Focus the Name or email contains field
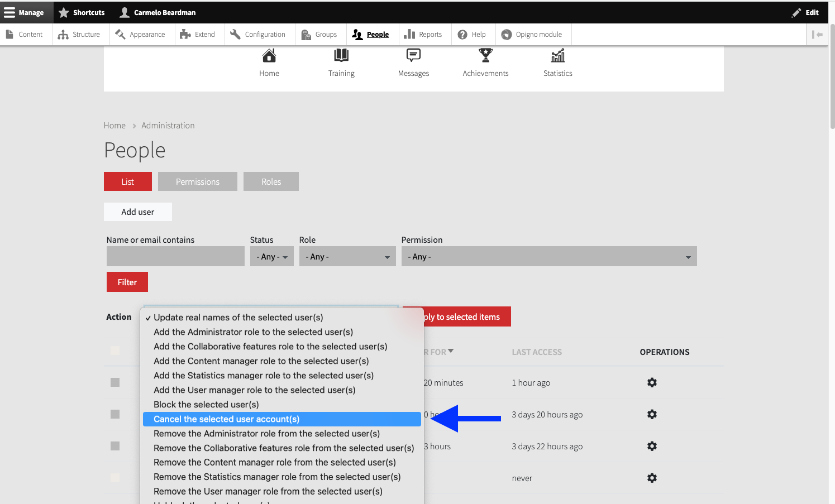835x504 pixels. [175, 256]
